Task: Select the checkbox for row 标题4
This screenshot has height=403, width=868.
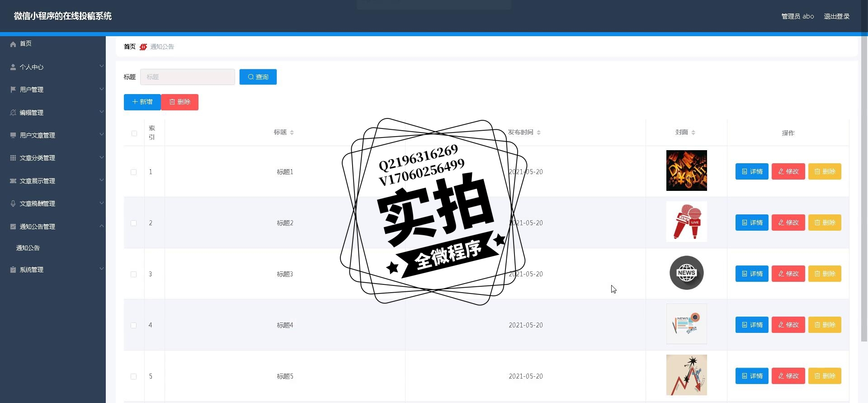Action: (x=134, y=326)
